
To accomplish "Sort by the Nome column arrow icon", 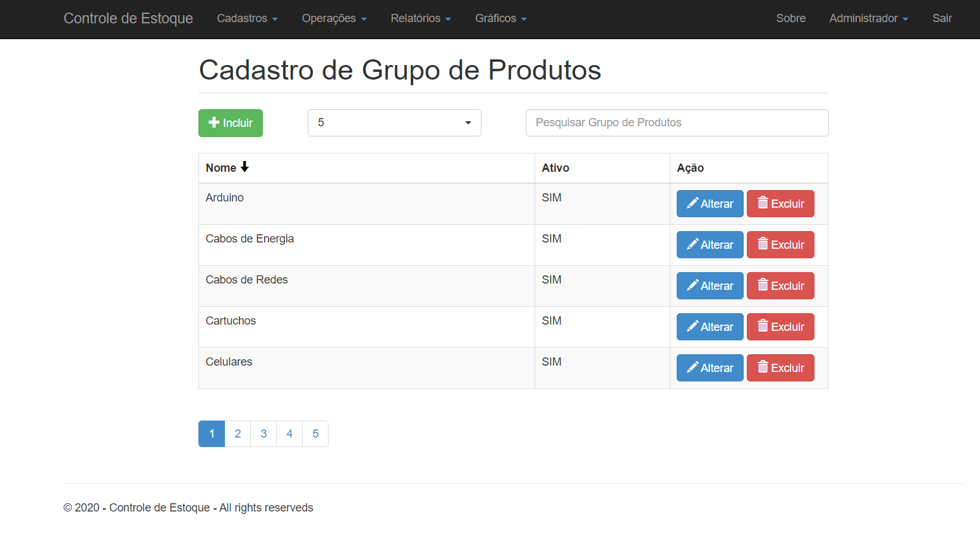I will pyautogui.click(x=245, y=167).
